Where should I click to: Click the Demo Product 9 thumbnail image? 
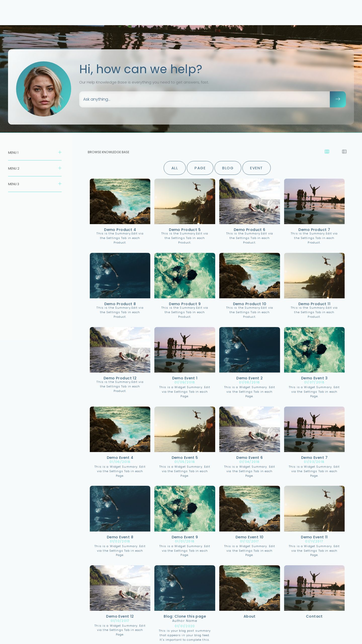tap(185, 275)
